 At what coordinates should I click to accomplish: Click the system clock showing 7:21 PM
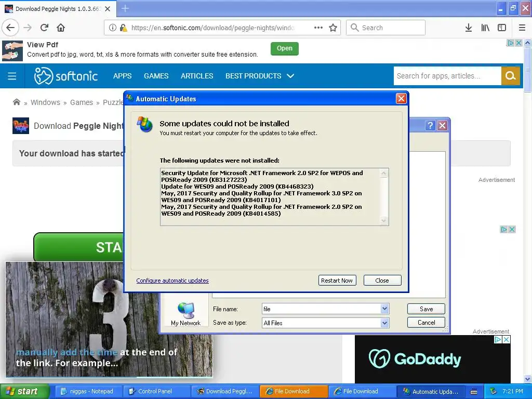[513, 391]
